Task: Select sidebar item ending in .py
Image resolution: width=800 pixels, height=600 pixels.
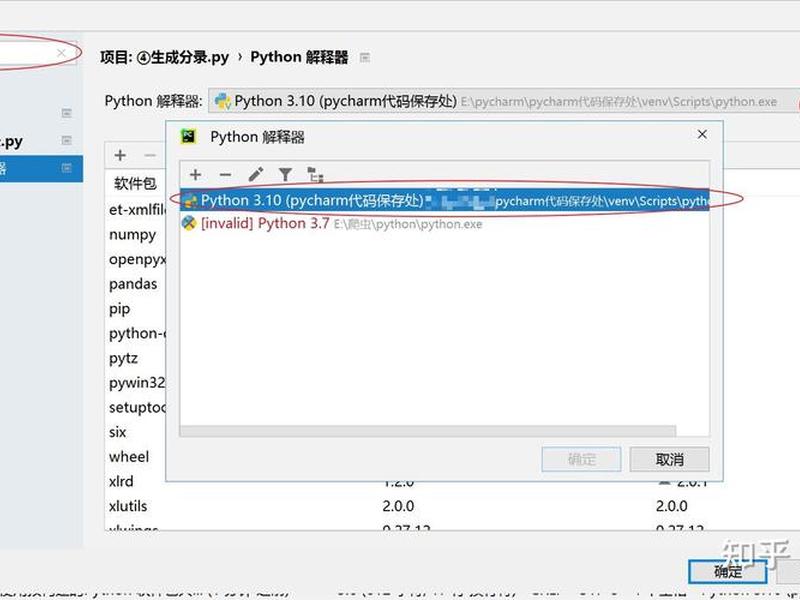Action: [x=41, y=141]
